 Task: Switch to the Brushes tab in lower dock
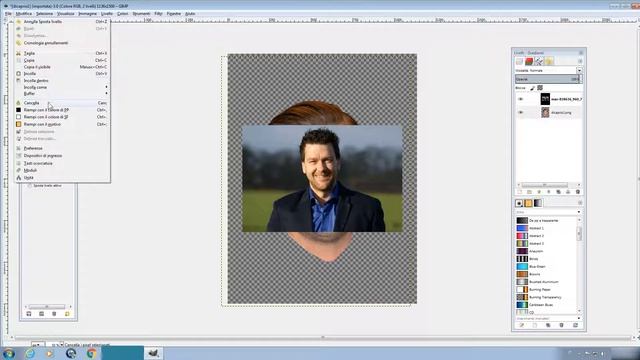pos(519,203)
